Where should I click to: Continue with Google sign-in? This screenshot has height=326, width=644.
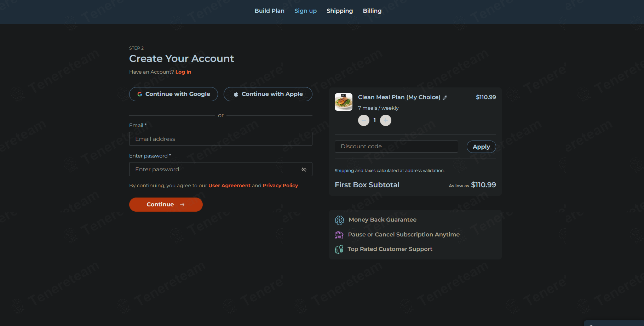(x=173, y=94)
